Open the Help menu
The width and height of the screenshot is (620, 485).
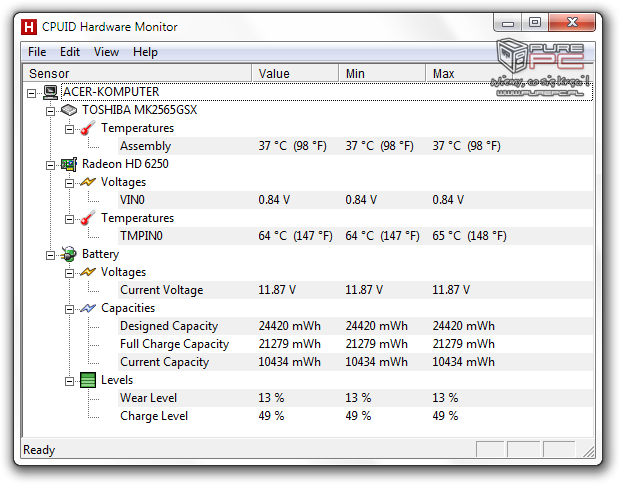click(x=145, y=52)
